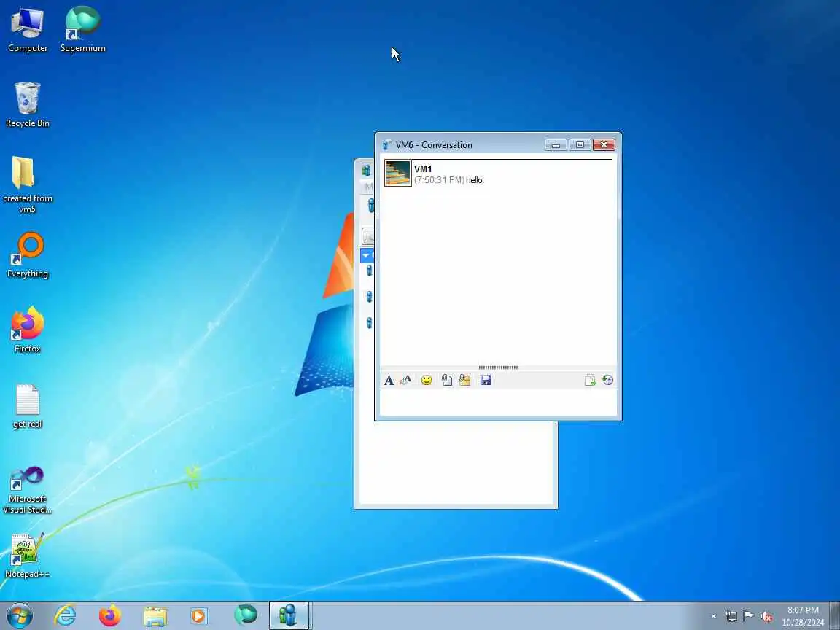Screen dimensions: 840x630
Task: Select the Firefox desktop shortcut
Action: pos(27,330)
